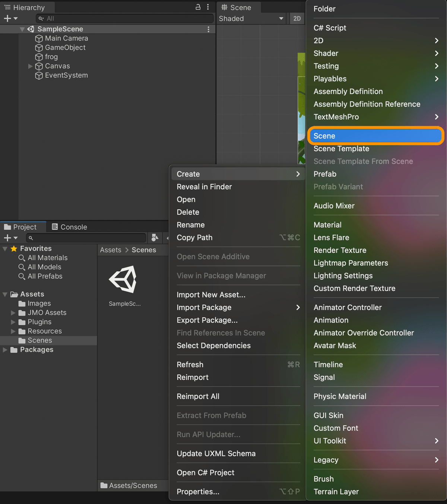This screenshot has width=447, height=504.
Task: Click Reimport All in the context menu
Action: click(198, 396)
